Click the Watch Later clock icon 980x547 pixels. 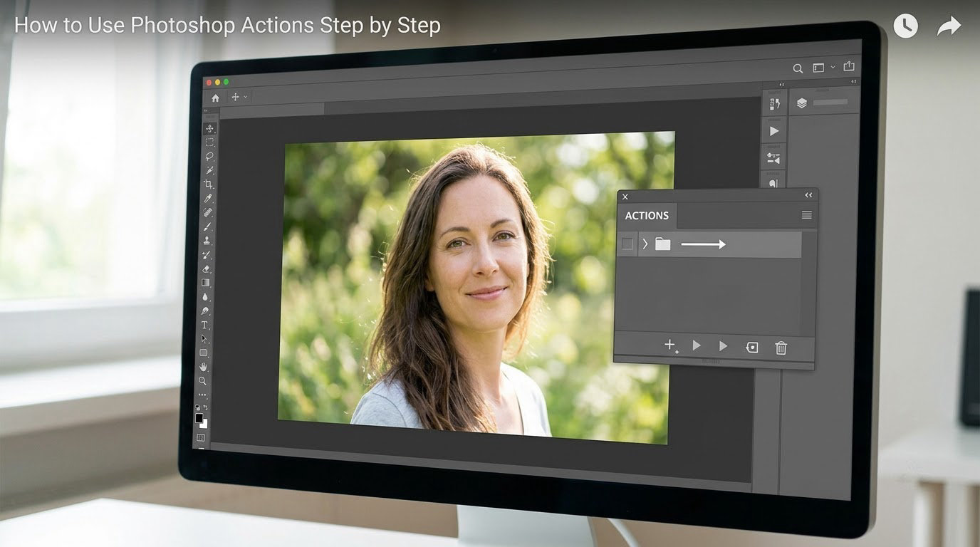906,26
